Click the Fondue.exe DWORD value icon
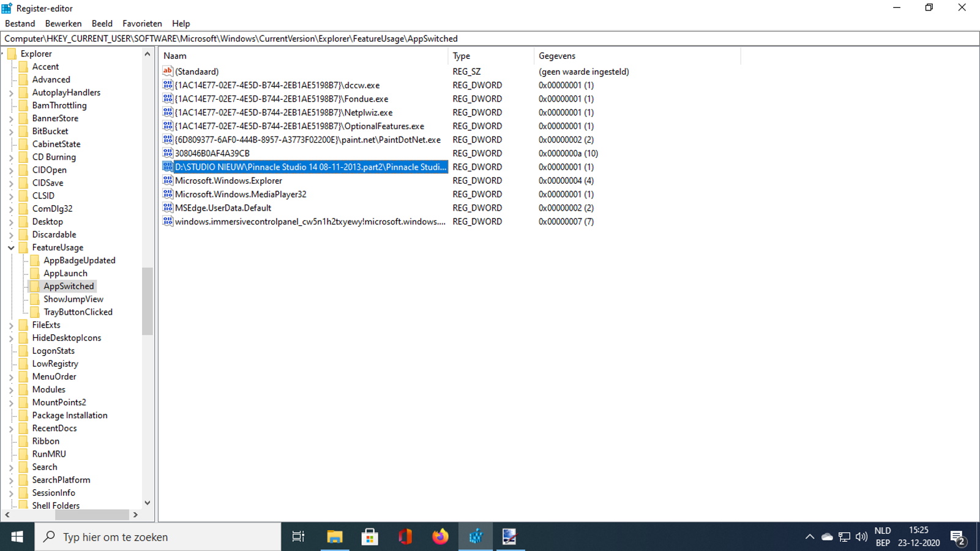This screenshot has width=980, height=551. click(168, 99)
